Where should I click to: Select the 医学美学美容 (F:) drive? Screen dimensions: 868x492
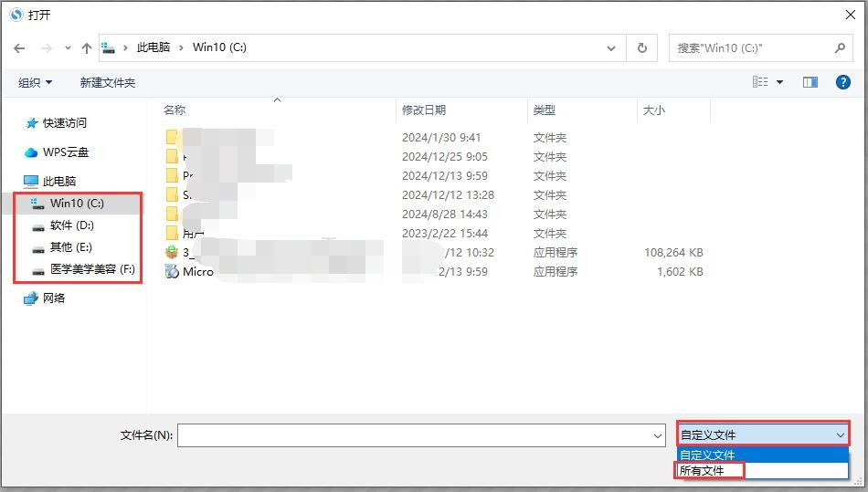click(91, 270)
